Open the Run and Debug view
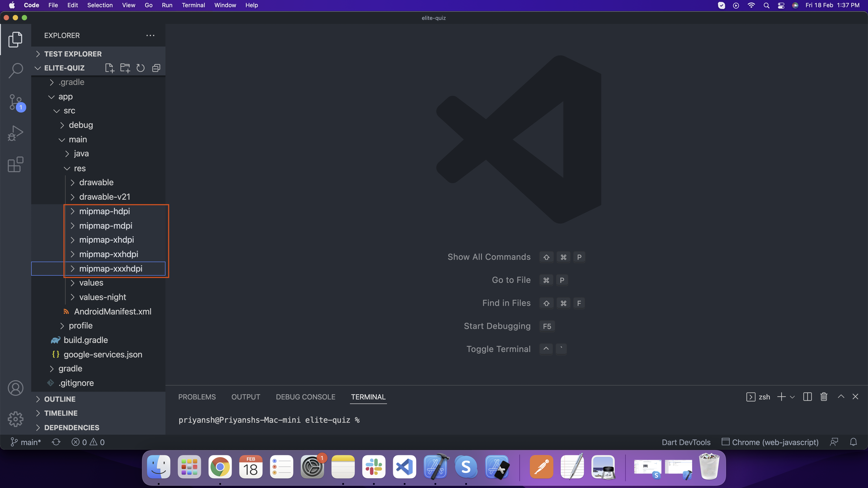Viewport: 868px width, 488px height. click(x=16, y=133)
